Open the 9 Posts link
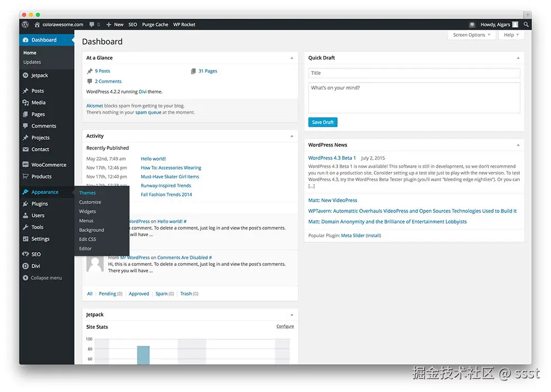The image size is (551, 392). coord(102,71)
